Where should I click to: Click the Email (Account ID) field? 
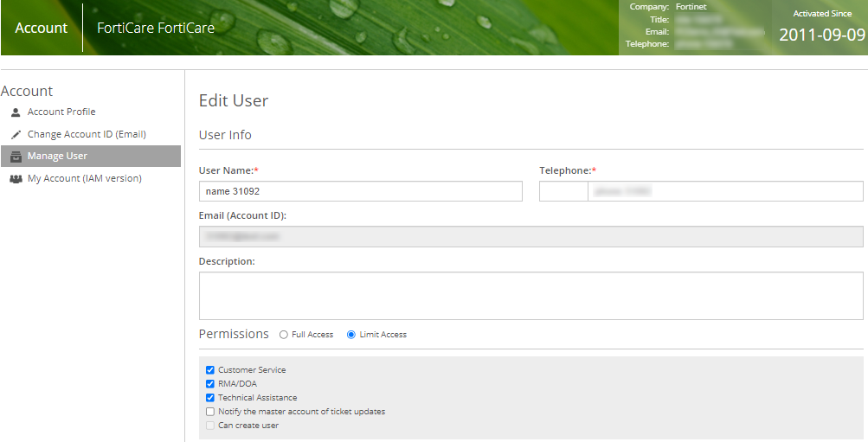pyautogui.click(x=530, y=237)
